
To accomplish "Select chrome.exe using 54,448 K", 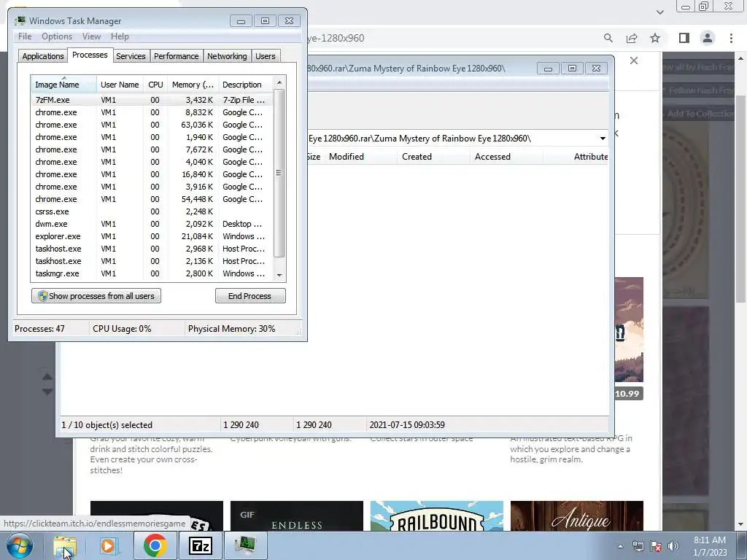I will pos(152,199).
